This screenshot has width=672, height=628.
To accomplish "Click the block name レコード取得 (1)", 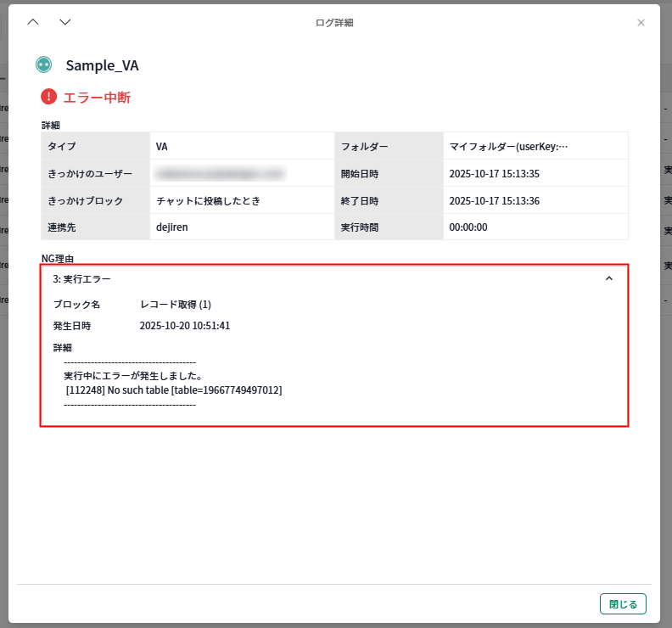I will (x=176, y=304).
